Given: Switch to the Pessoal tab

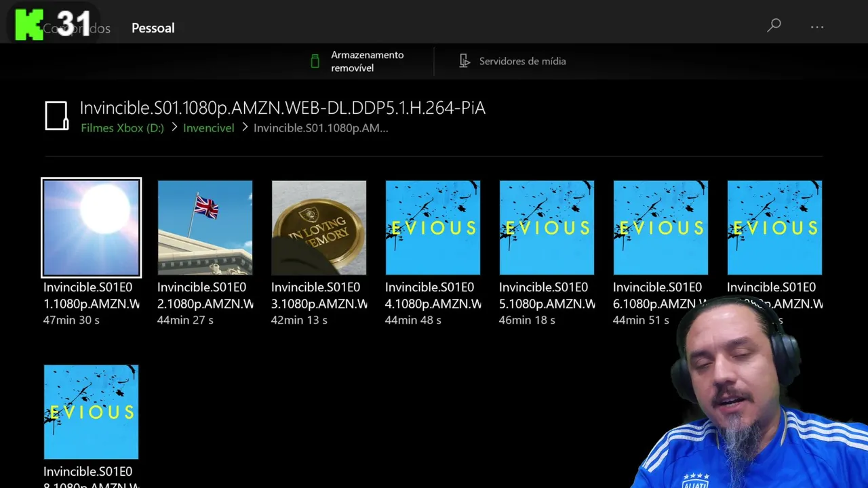Looking at the screenshot, I should tap(153, 28).
